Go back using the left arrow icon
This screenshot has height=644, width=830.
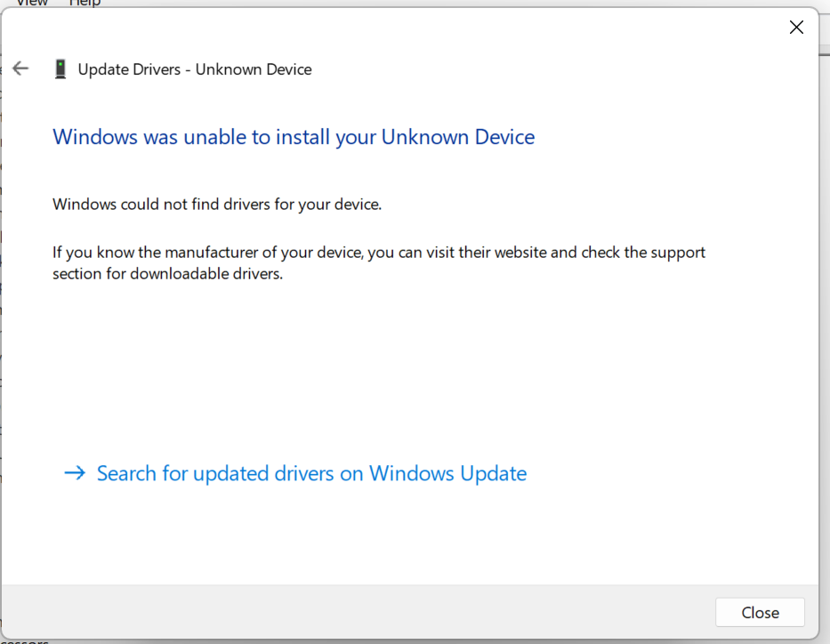coord(20,68)
